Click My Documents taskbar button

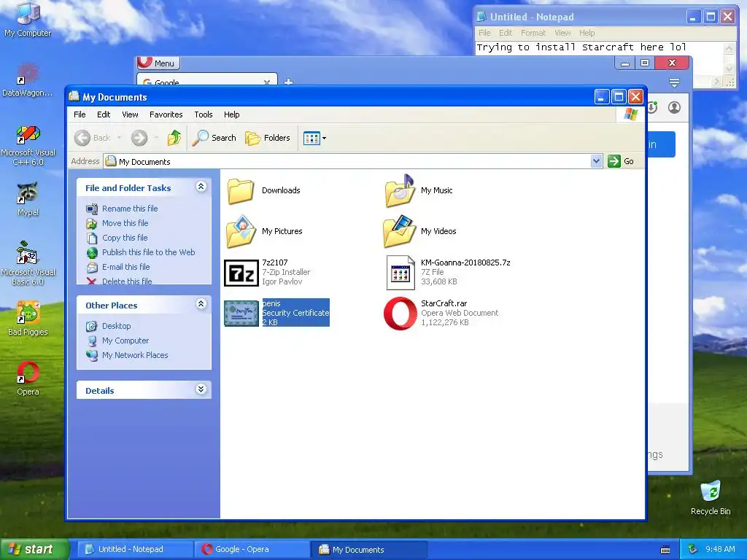(x=368, y=550)
